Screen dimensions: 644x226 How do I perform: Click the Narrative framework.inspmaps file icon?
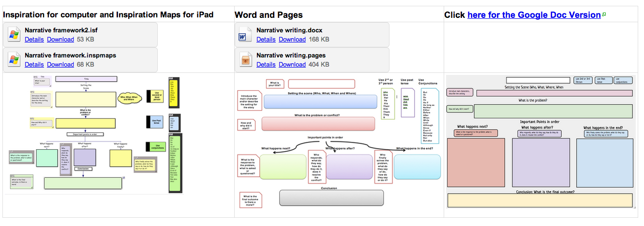(14, 60)
